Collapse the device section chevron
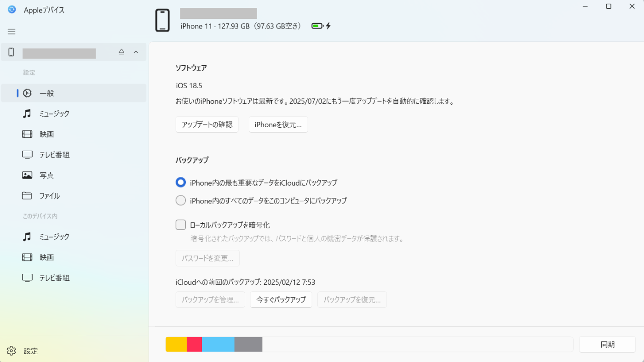Image resolution: width=644 pixels, height=362 pixels. point(136,52)
